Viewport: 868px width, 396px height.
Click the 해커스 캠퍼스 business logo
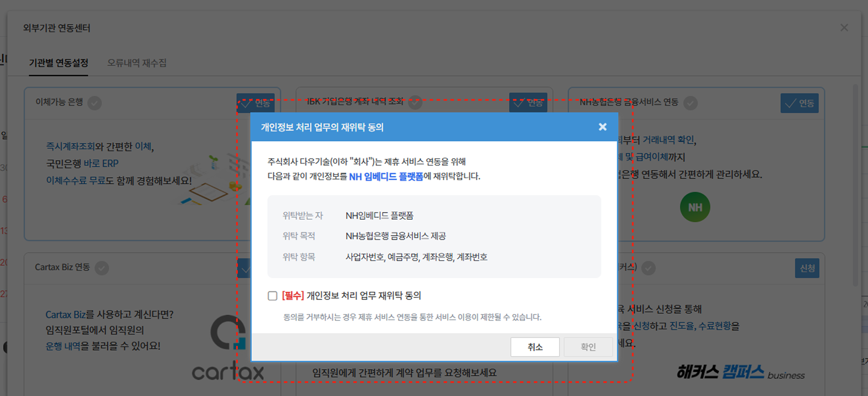741,373
